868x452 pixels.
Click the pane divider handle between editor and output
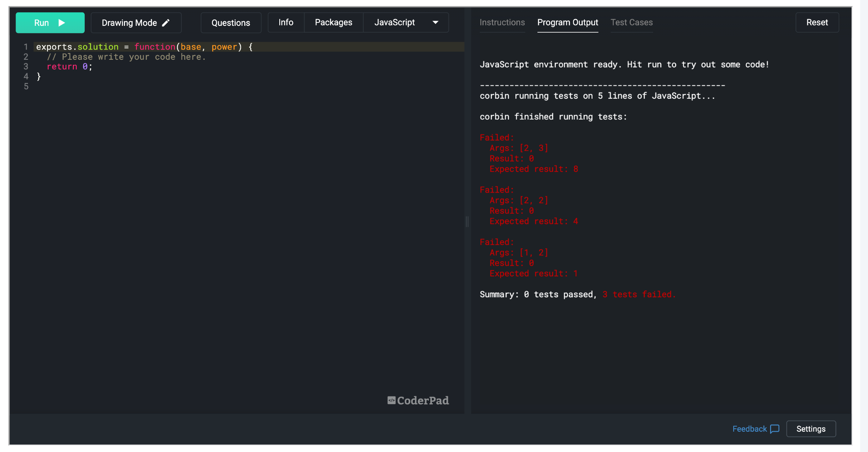[467, 221]
